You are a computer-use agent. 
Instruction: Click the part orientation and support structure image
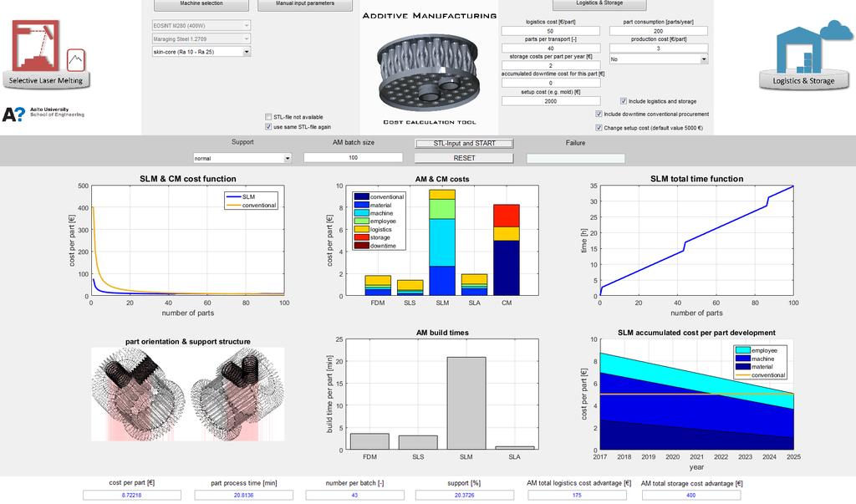188,395
